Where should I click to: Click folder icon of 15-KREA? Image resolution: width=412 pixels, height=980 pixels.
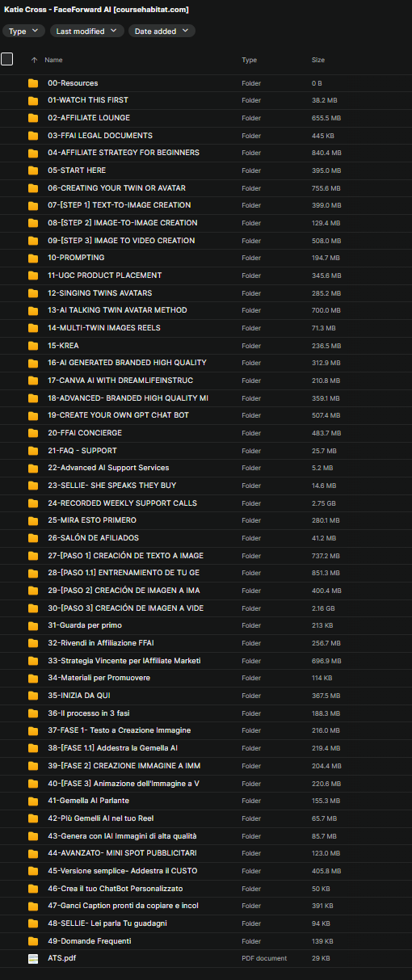tap(33, 346)
